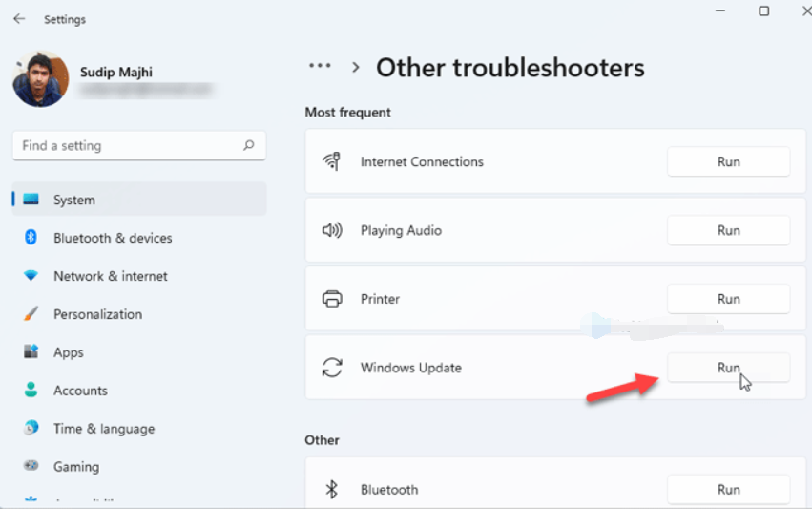The height and width of the screenshot is (509, 812).
Task: Run the Playing Audio troubleshooter
Action: 728,231
